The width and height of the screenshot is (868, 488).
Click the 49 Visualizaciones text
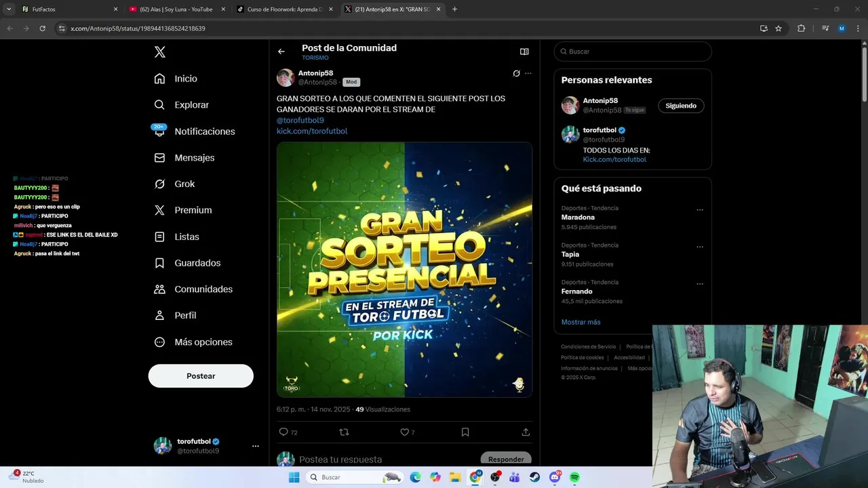(x=383, y=409)
